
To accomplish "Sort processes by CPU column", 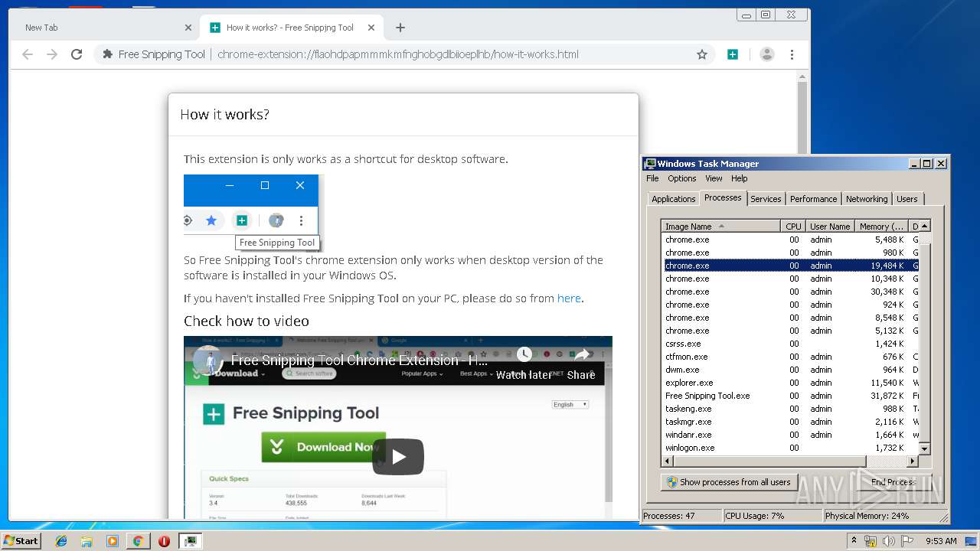I will 793,227.
